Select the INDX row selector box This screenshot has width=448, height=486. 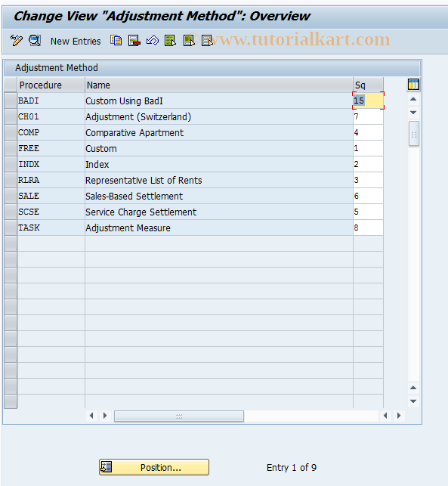tap(11, 164)
